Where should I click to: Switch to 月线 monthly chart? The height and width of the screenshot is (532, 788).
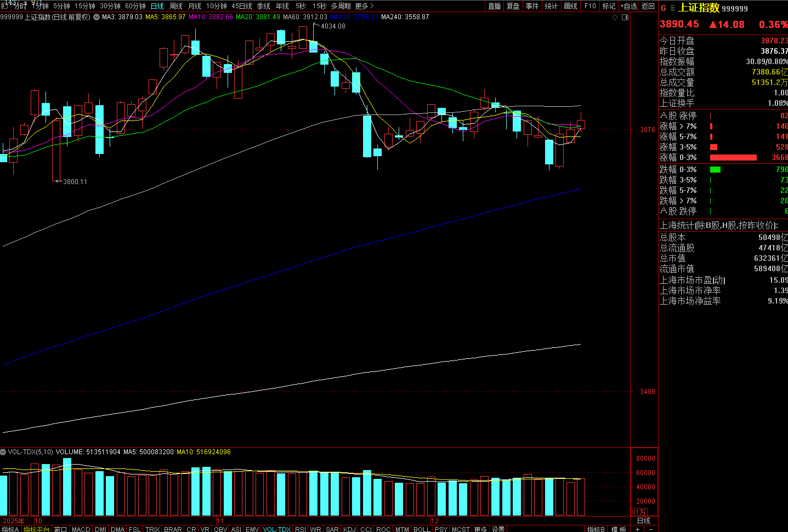pyautogui.click(x=195, y=6)
